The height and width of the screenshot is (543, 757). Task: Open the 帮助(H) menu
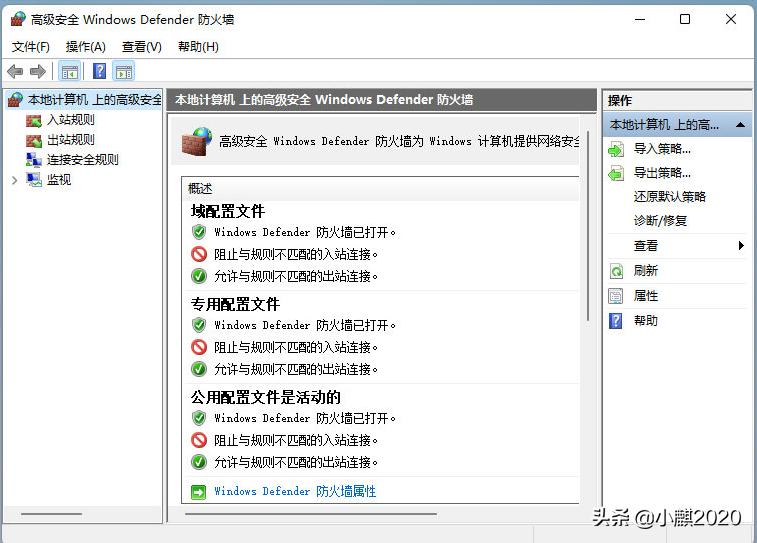pyautogui.click(x=198, y=47)
